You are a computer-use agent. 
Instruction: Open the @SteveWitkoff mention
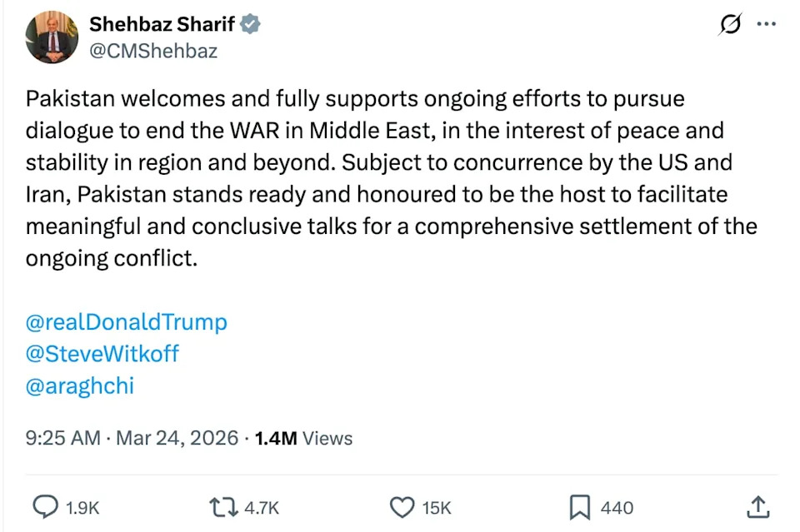[102, 354]
